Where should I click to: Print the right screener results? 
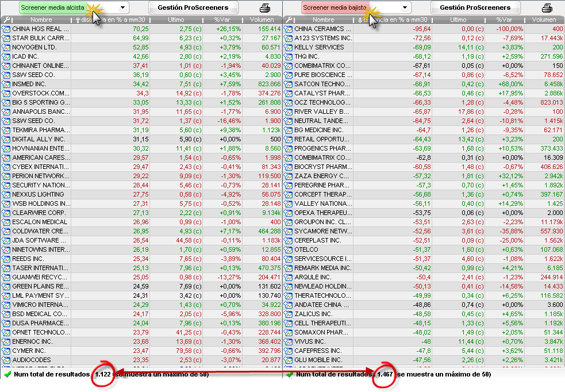click(x=547, y=7)
